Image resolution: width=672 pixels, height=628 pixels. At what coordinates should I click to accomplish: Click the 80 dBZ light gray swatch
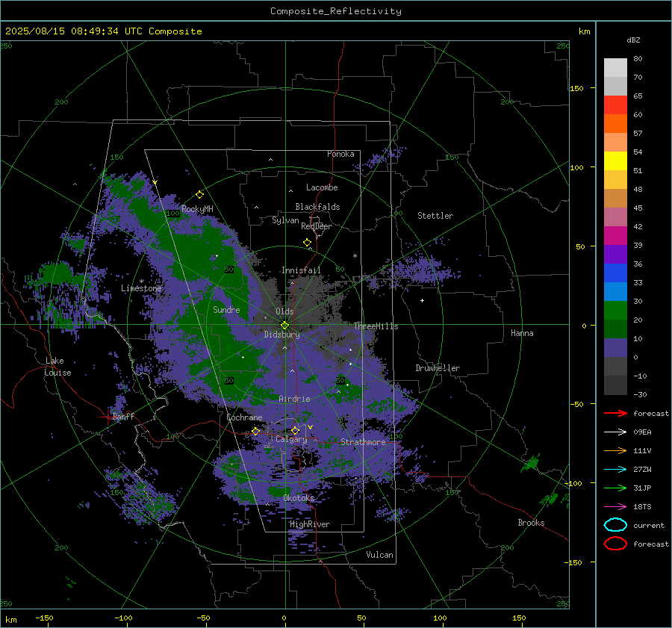point(615,67)
